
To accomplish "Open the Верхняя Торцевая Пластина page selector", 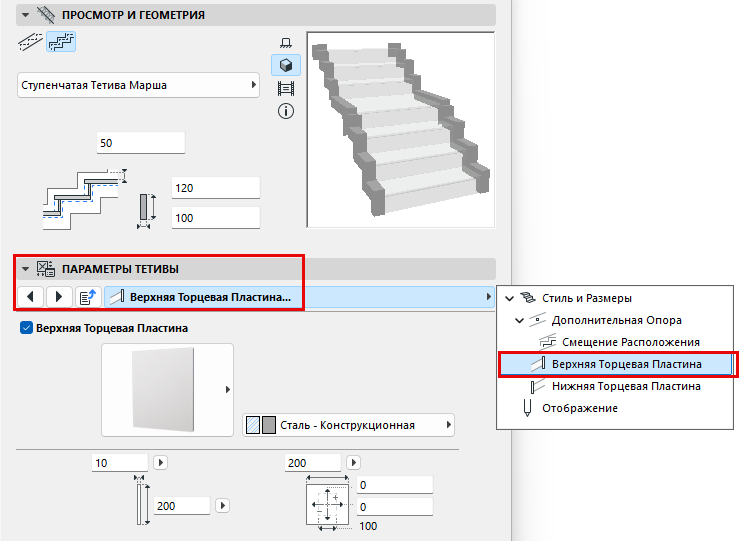I will [299, 297].
